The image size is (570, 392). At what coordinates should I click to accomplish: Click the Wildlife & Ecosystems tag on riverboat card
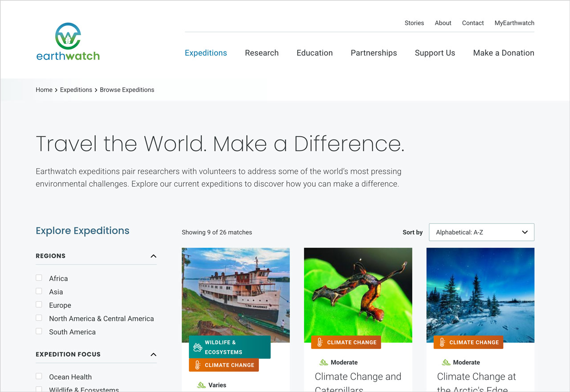(230, 347)
